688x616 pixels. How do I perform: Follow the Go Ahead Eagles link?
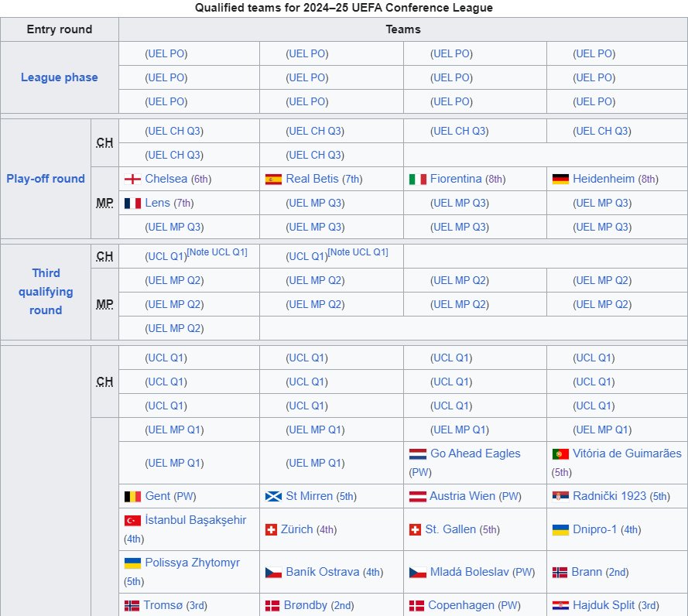click(475, 453)
